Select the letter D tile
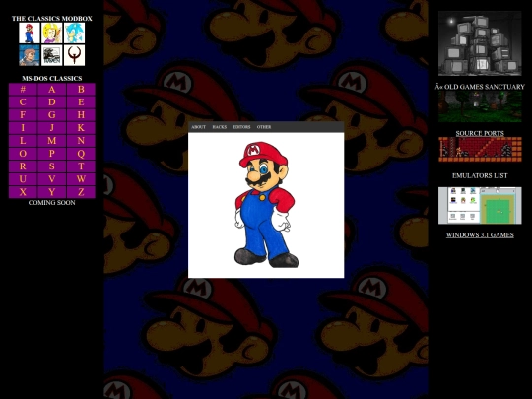The width and height of the screenshot is (532, 399). [x=52, y=102]
